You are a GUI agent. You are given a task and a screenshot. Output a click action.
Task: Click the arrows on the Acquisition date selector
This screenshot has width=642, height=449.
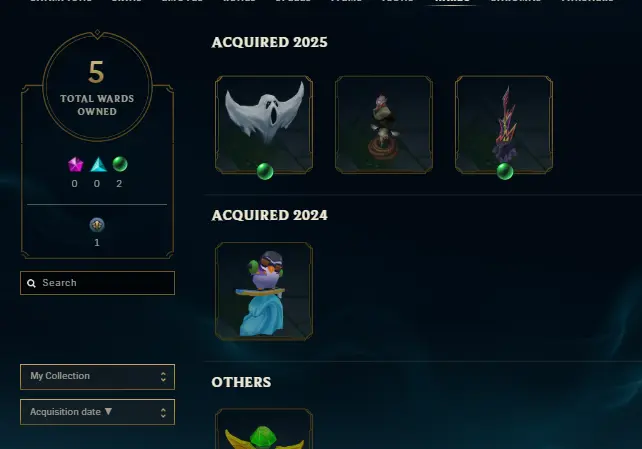click(x=163, y=412)
